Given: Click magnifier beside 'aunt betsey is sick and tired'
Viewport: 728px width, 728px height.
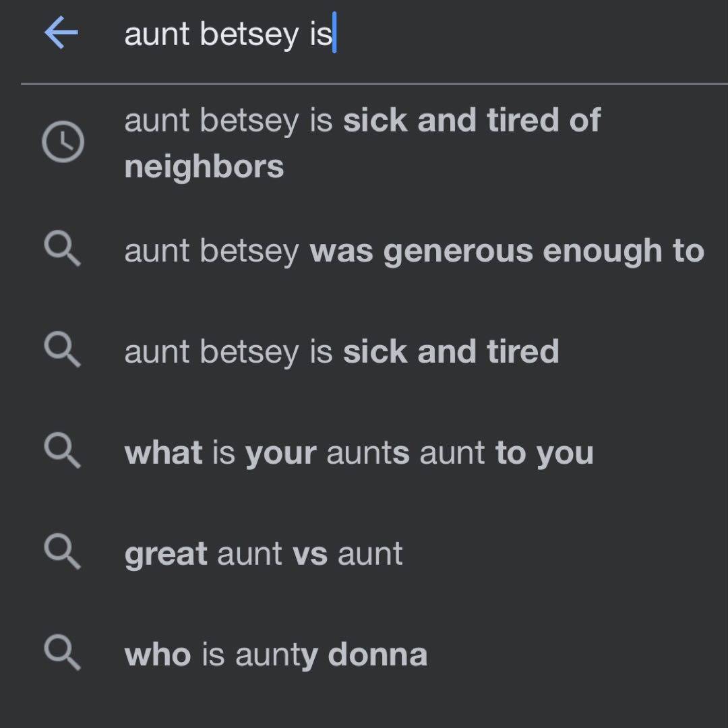Looking at the screenshot, I should tap(63, 352).
